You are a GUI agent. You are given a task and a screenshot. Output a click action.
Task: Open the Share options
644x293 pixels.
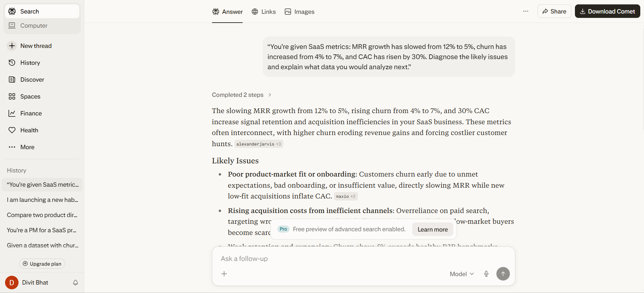tap(554, 11)
